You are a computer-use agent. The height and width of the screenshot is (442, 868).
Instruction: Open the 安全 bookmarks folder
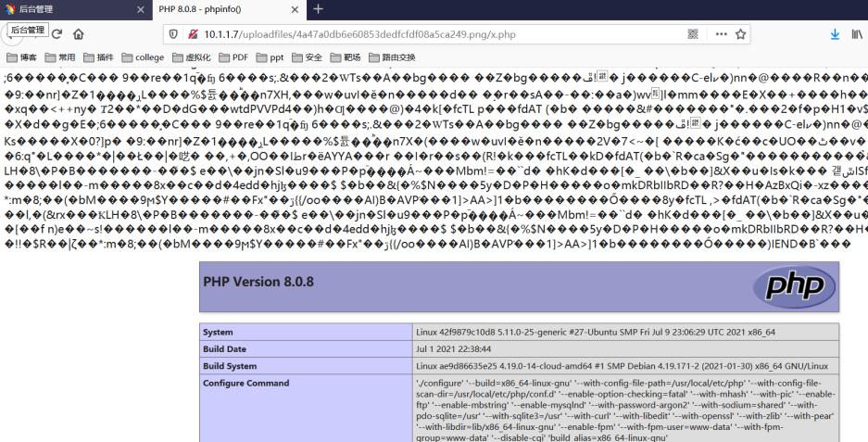(x=307, y=57)
